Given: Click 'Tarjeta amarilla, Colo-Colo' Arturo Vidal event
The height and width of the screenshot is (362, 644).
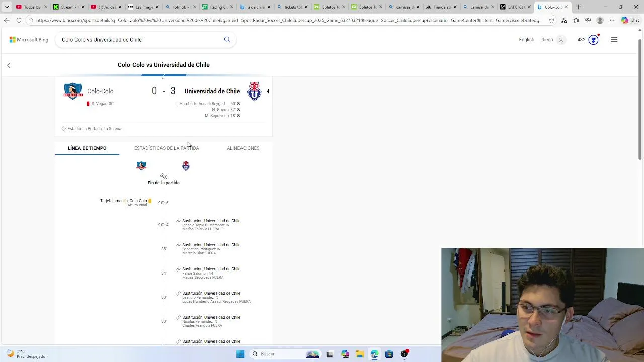Looking at the screenshot, I should (x=126, y=203).
